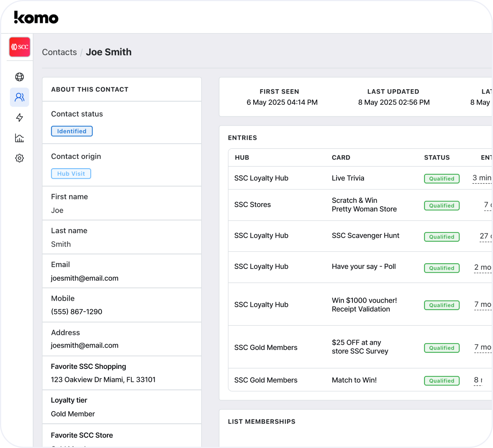Click the ABOUT THIS CONTACT heading
The image size is (493, 448).
90,90
